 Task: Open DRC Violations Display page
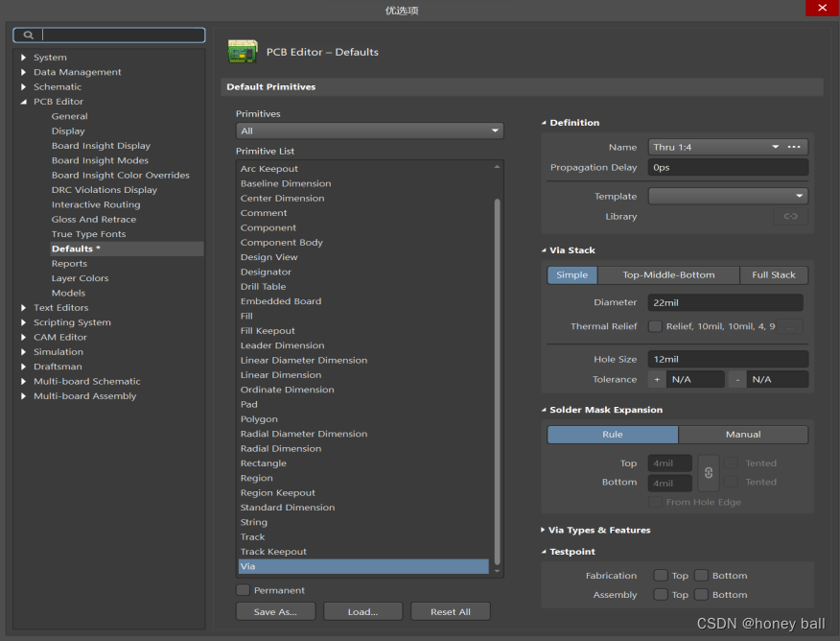click(105, 190)
